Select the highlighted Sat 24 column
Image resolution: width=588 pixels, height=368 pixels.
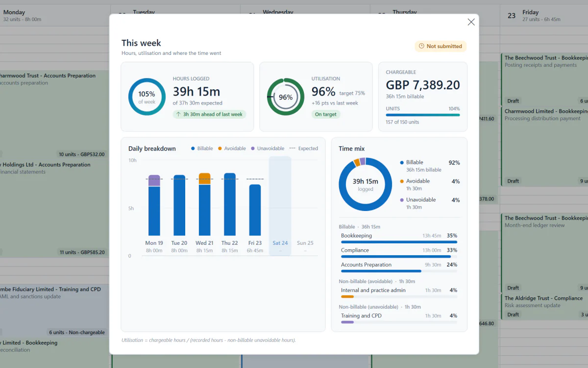[x=280, y=206]
